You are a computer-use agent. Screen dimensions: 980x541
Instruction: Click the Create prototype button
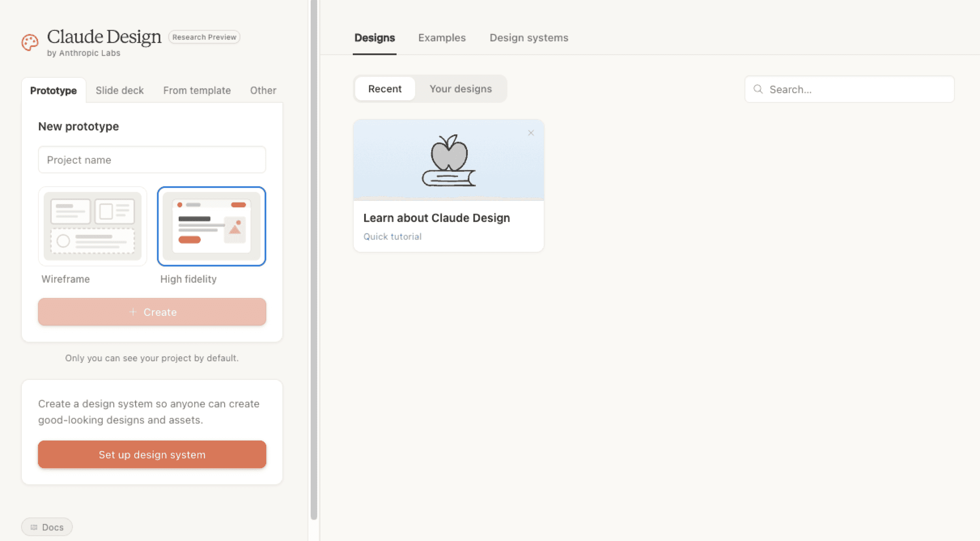point(152,312)
